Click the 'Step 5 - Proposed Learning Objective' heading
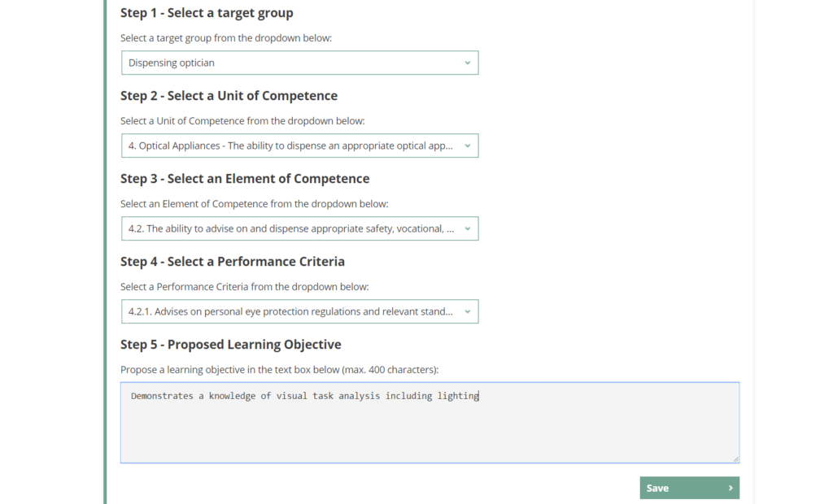The width and height of the screenshot is (833, 504). coord(231,345)
